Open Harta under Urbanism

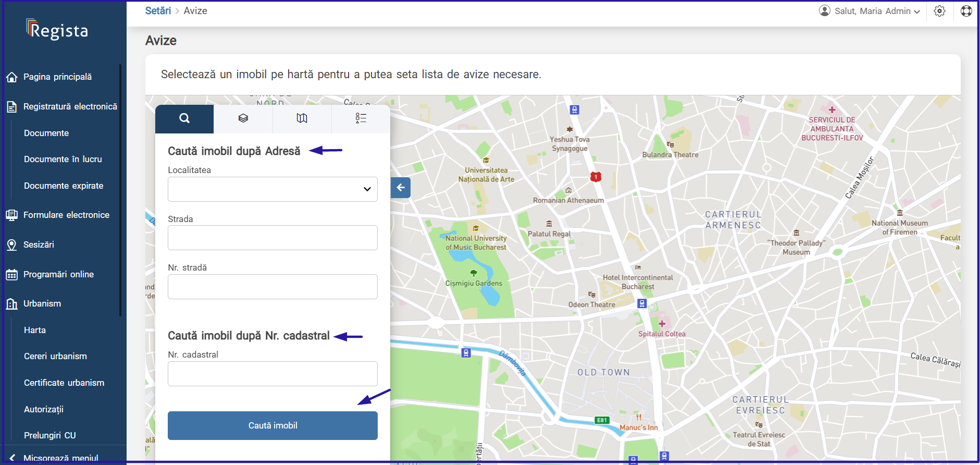point(35,330)
